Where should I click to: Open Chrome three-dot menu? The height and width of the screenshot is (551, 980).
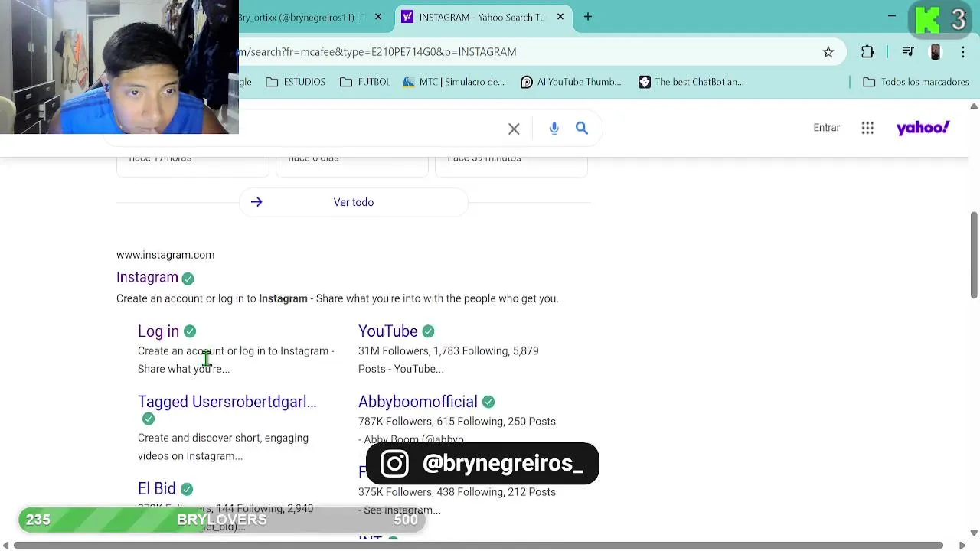(x=962, y=52)
